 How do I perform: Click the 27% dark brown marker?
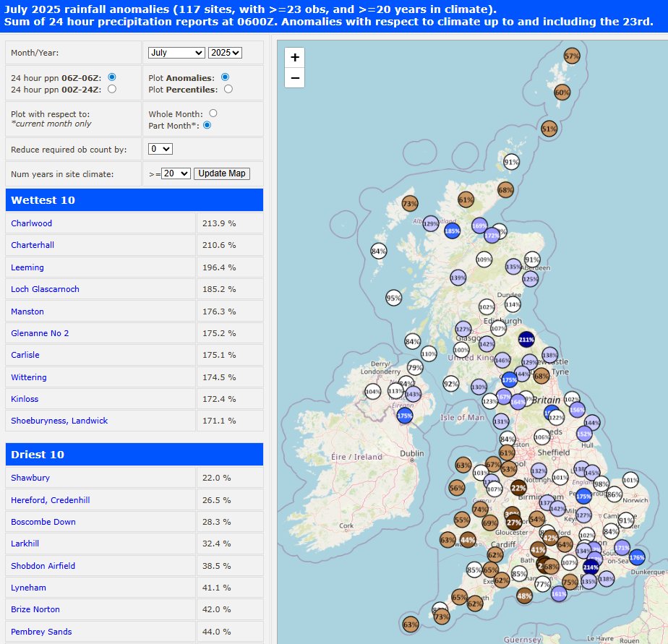tap(514, 522)
